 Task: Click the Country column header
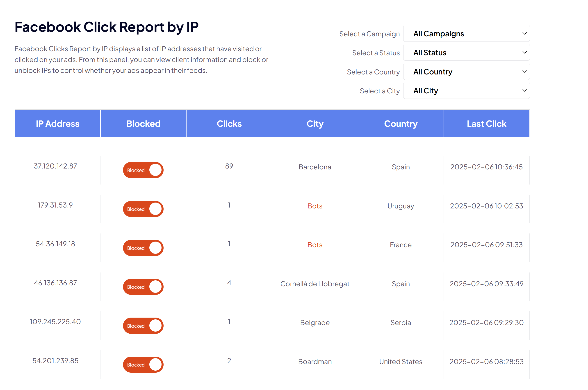tap(401, 124)
